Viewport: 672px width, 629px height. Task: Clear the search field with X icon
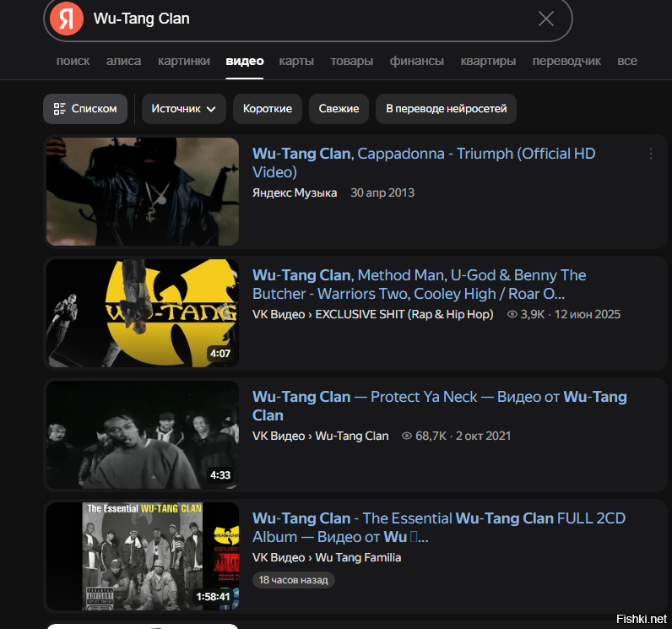[546, 19]
